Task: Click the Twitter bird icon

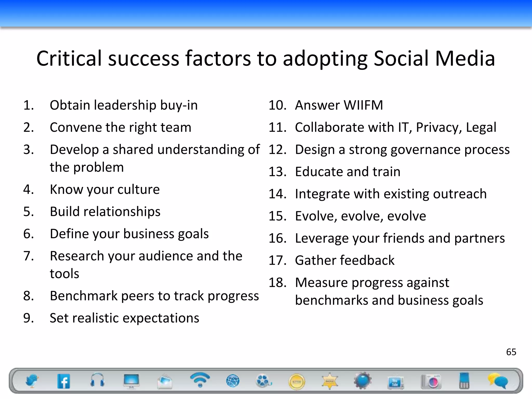Action: pos(32,381)
